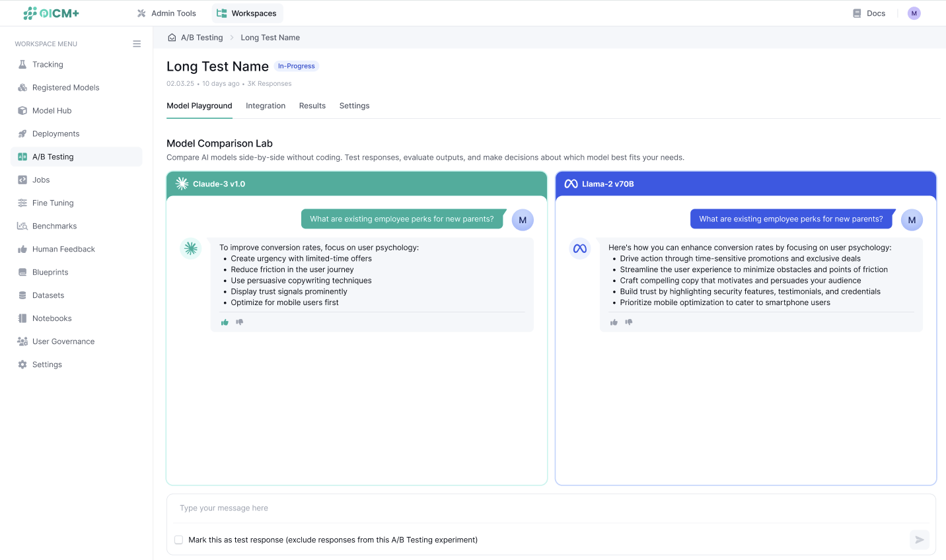Switch to the Integration tab
Image resolution: width=946 pixels, height=560 pixels.
click(x=266, y=106)
